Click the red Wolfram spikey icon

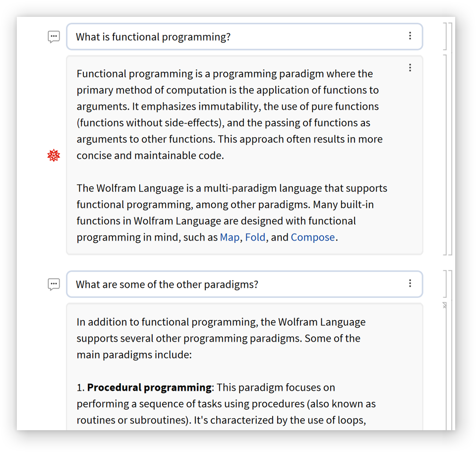[x=54, y=156]
